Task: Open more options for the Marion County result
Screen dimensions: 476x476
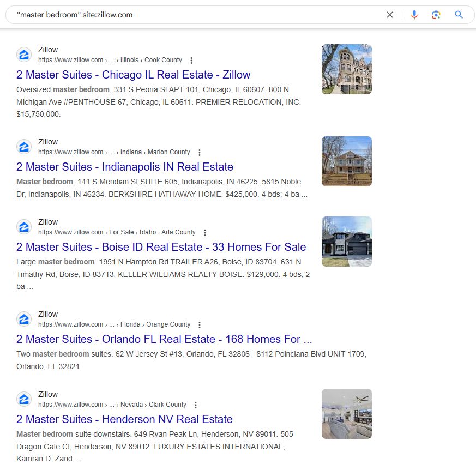Action: click(200, 152)
